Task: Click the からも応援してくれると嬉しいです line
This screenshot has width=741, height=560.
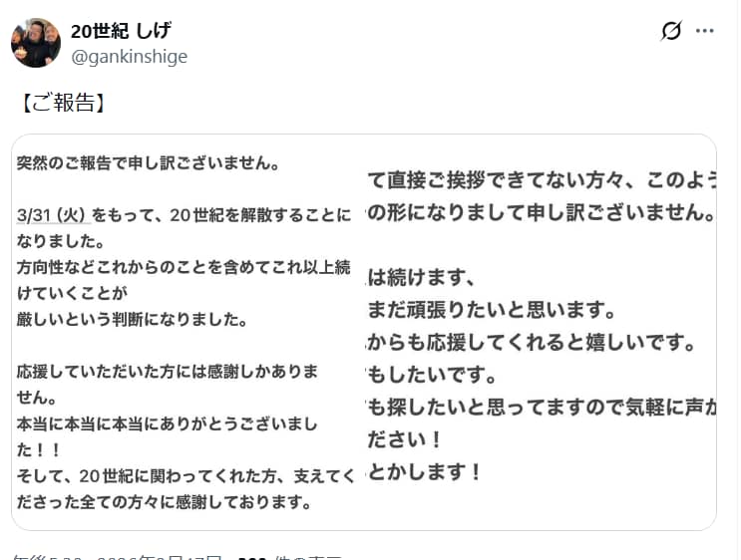Action: pos(544,342)
